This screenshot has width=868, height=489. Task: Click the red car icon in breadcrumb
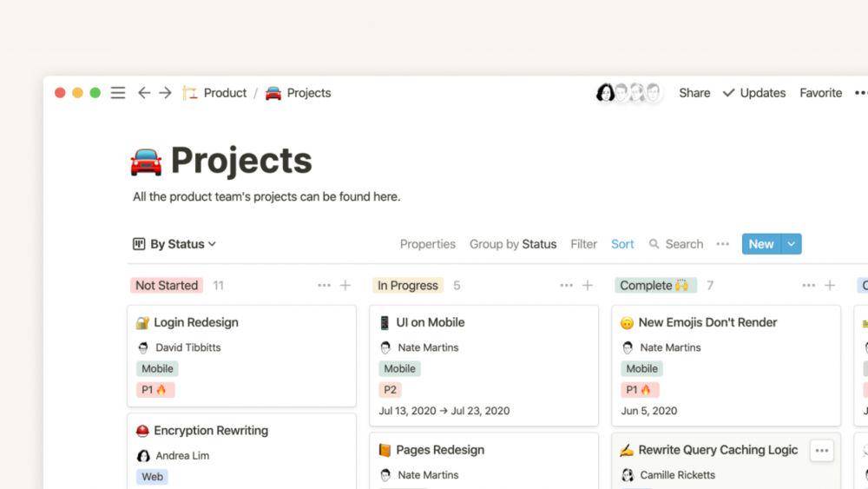tap(273, 93)
